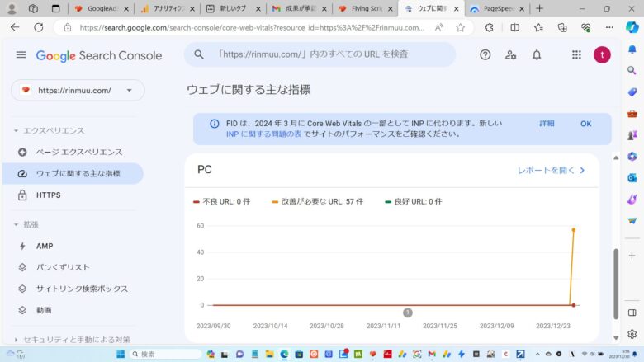Screen dimensions: 644x362
Task: Collapse the エクスペリエンス section
Action: point(16,131)
